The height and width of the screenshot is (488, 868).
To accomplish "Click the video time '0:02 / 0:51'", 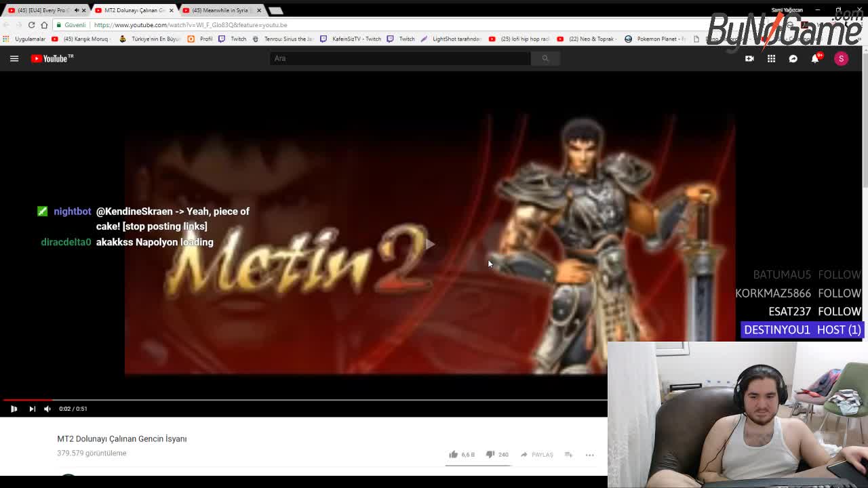I will click(73, 409).
